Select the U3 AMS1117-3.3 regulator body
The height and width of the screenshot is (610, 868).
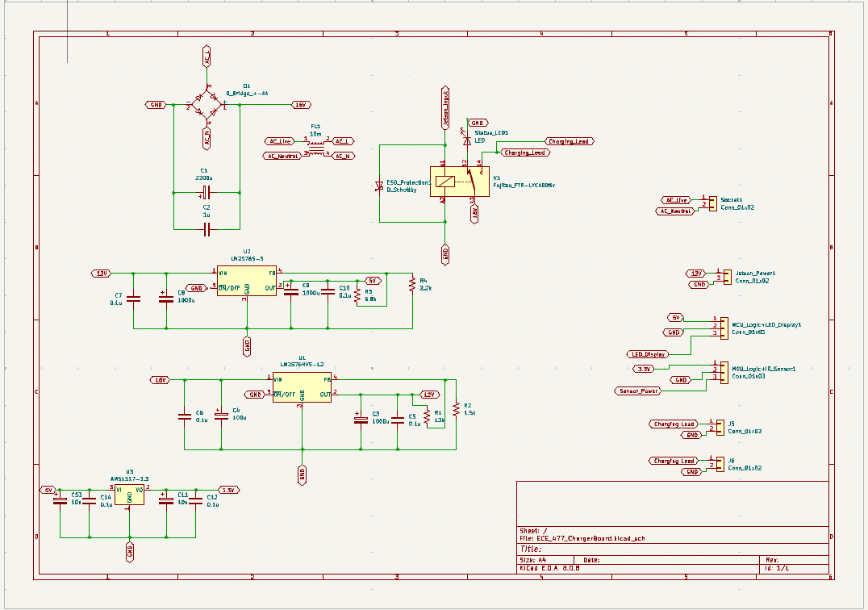pyautogui.click(x=130, y=495)
